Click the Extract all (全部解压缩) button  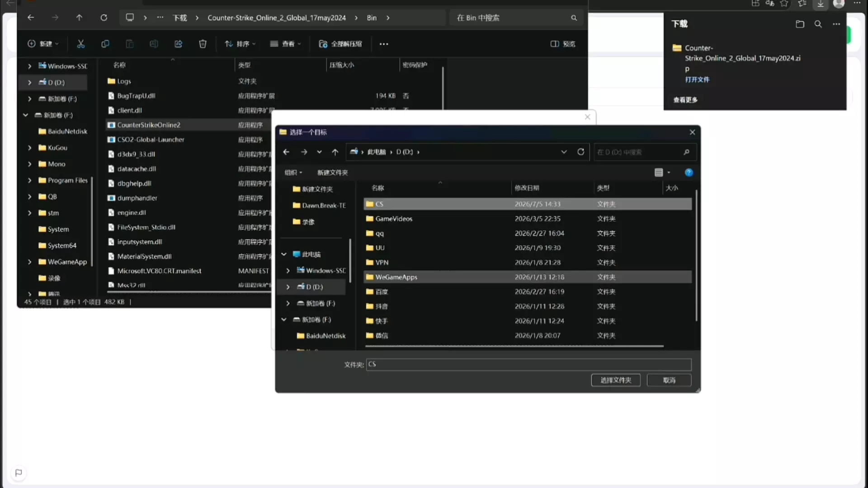click(340, 44)
